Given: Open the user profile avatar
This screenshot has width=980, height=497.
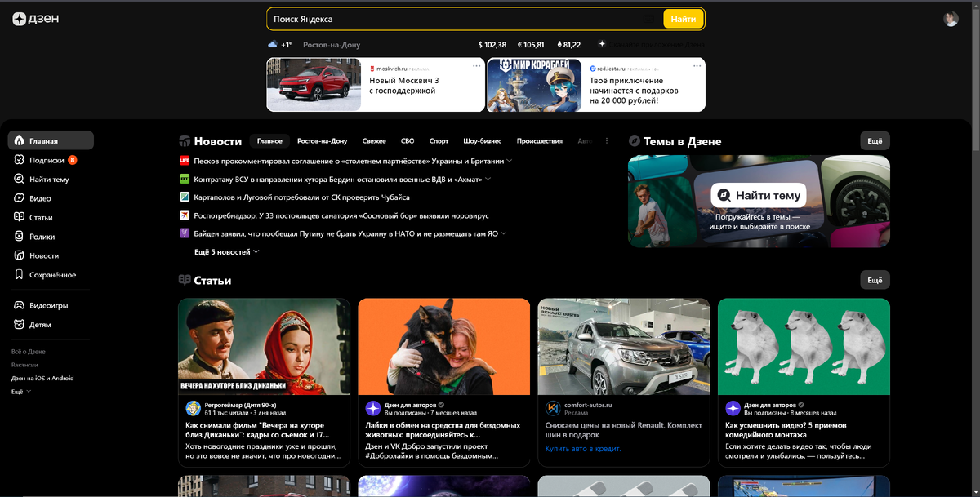Looking at the screenshot, I should [x=951, y=19].
